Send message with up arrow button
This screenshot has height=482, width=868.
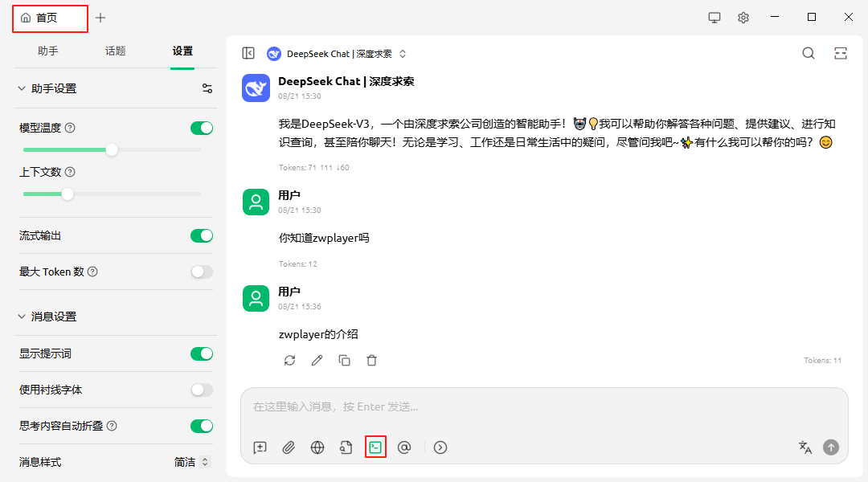831,447
